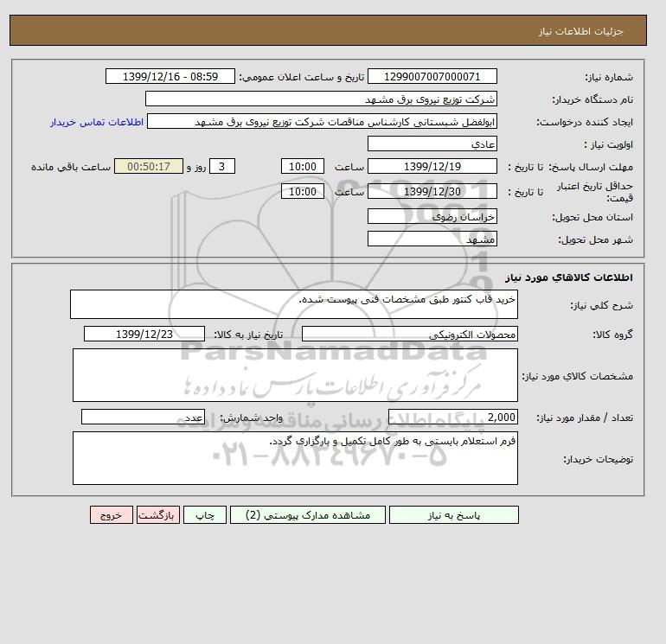Click the تاریخ نیاز به کالا label

pyautogui.click(x=248, y=335)
